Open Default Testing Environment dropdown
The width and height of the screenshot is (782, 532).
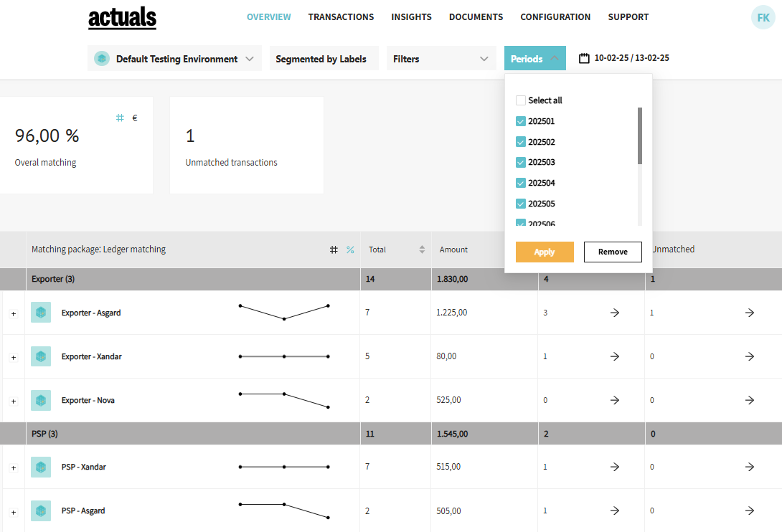tap(174, 59)
